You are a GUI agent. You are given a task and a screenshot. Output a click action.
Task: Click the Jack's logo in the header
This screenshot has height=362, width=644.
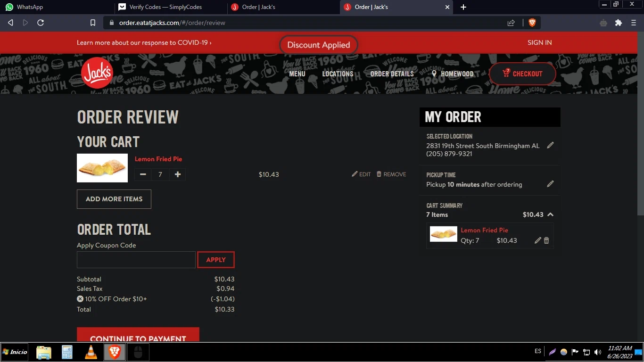click(97, 73)
